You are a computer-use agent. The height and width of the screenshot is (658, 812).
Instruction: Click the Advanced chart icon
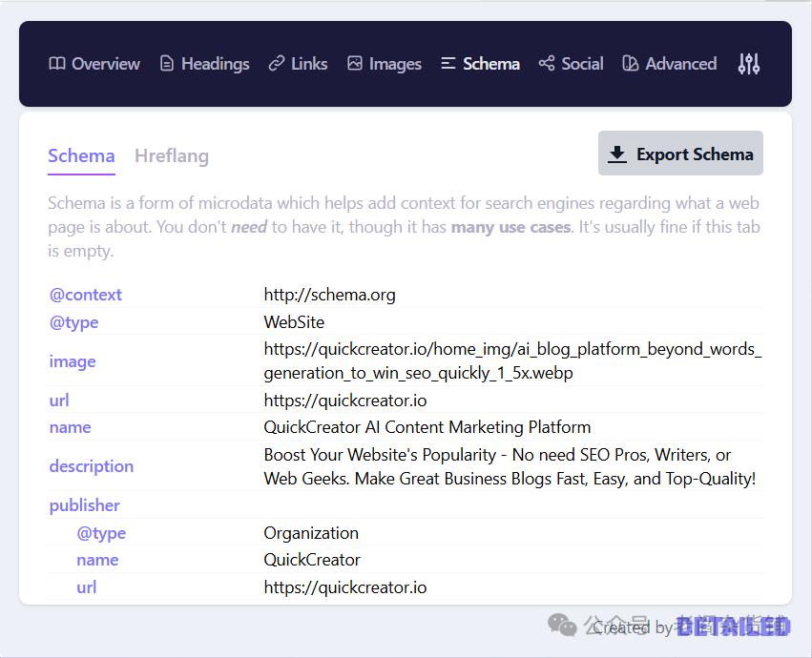(630, 64)
